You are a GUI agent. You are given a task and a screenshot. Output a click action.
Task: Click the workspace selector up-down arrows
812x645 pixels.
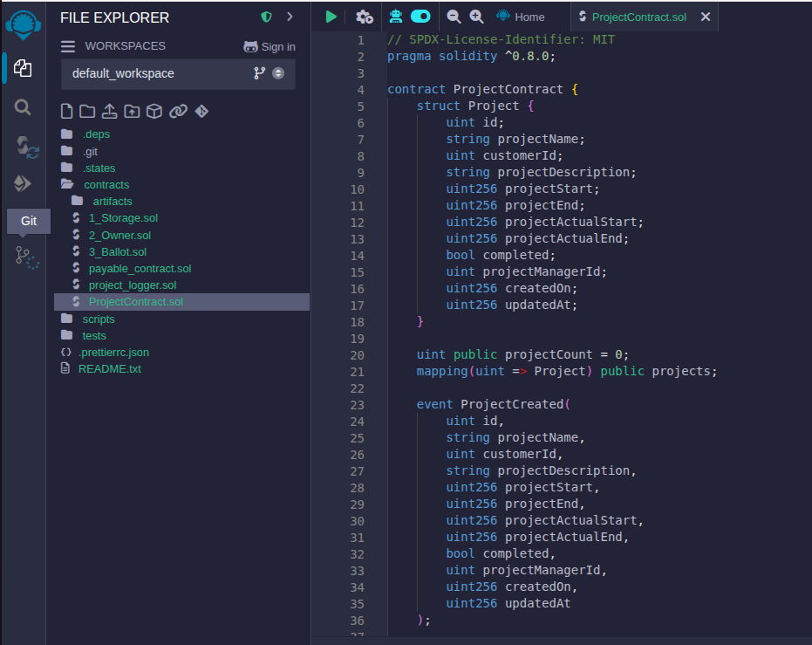(278, 73)
